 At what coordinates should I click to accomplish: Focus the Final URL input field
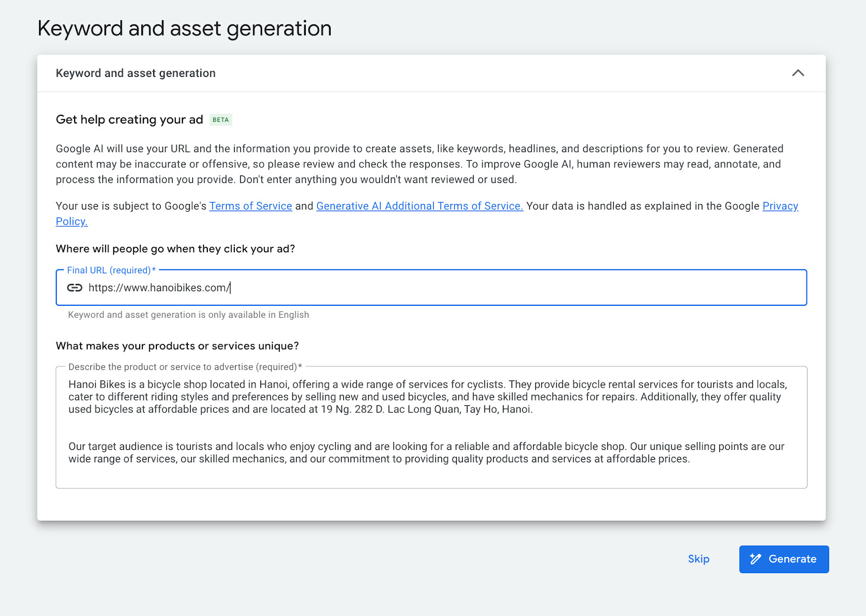[431, 287]
